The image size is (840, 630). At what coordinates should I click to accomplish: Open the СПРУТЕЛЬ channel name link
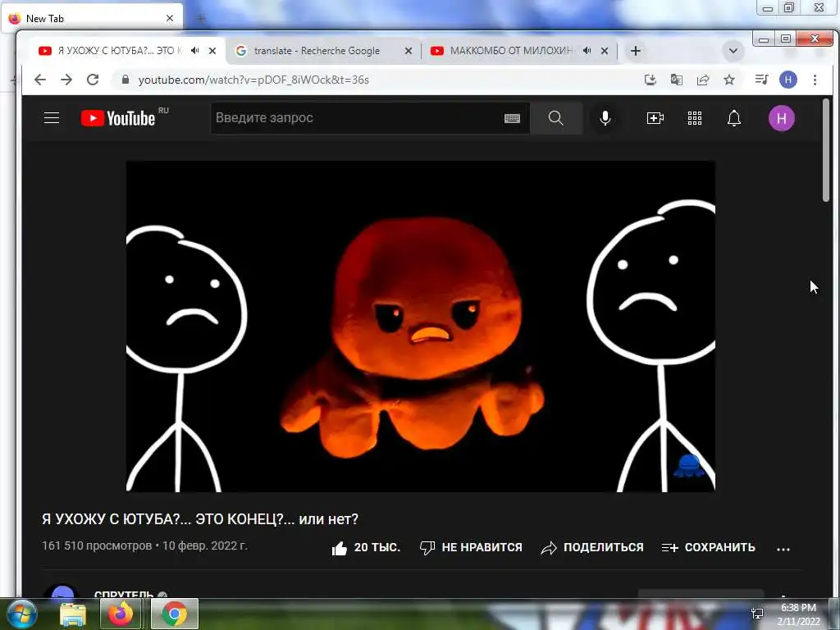(x=124, y=594)
